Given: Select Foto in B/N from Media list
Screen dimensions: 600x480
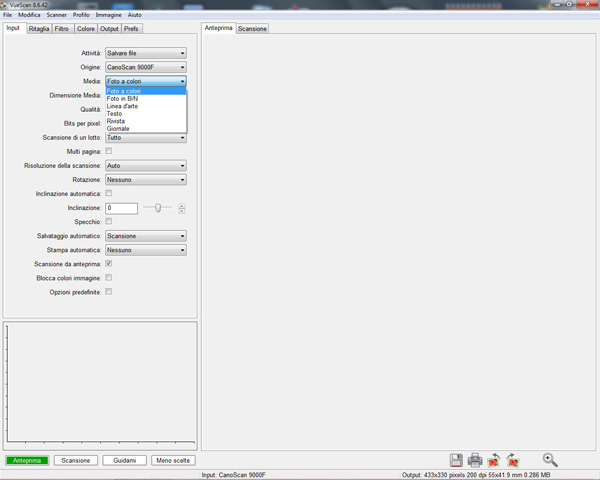Looking at the screenshot, I should pyautogui.click(x=122, y=98).
